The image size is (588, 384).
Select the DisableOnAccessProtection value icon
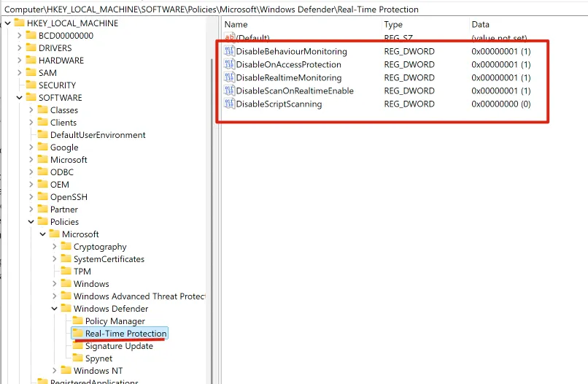coord(230,65)
